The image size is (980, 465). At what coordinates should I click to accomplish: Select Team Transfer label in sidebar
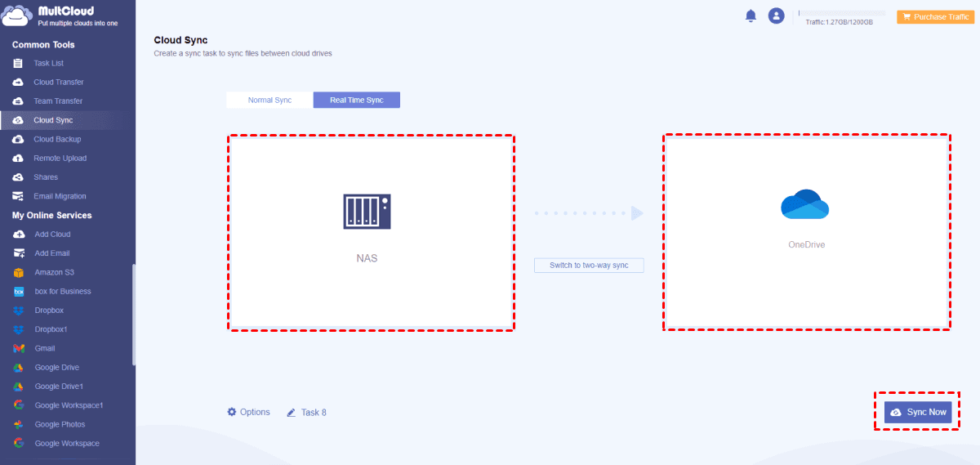click(x=58, y=101)
